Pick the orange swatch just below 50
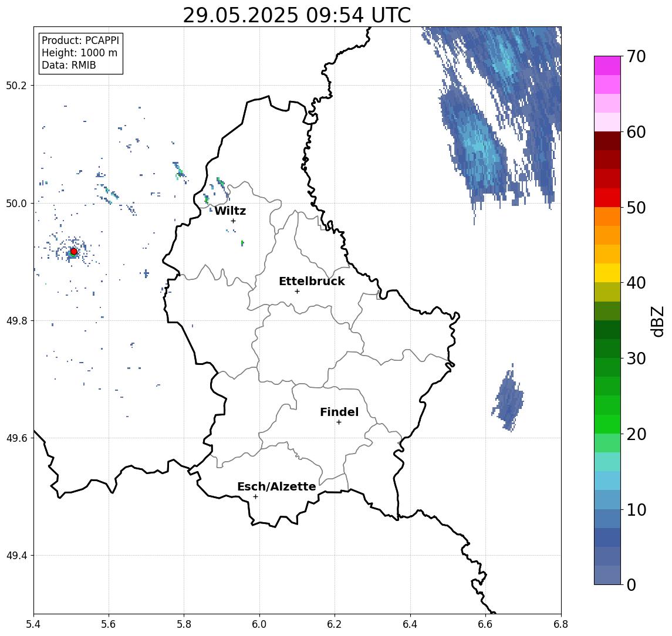The height and width of the screenshot is (636, 672). 607,216
